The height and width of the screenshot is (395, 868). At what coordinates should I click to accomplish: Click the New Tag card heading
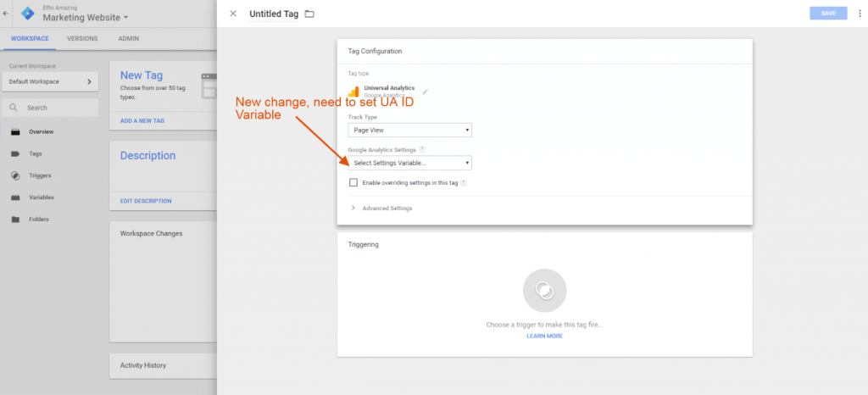coord(142,75)
